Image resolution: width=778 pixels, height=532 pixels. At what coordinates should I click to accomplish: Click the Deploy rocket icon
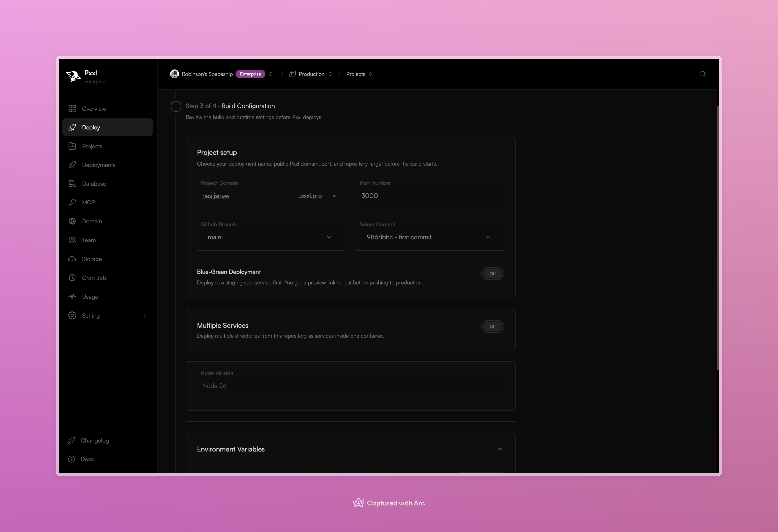coord(72,127)
